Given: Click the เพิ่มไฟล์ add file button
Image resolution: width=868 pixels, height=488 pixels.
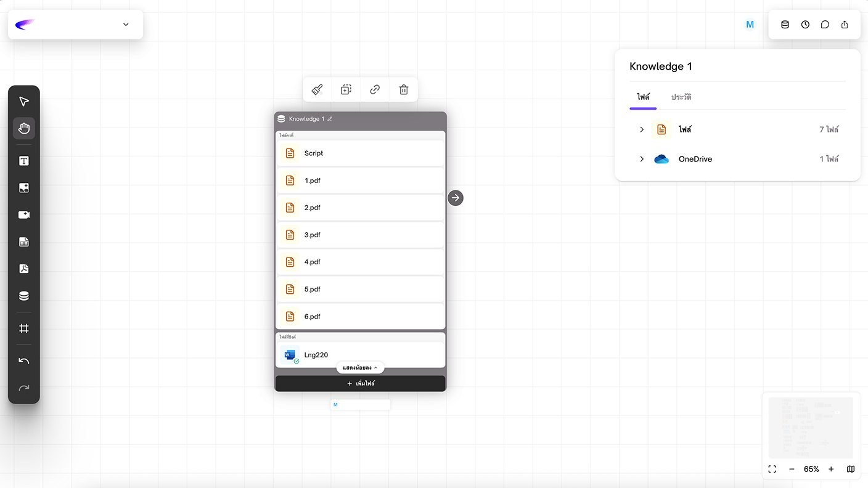Looking at the screenshot, I should coord(361,383).
